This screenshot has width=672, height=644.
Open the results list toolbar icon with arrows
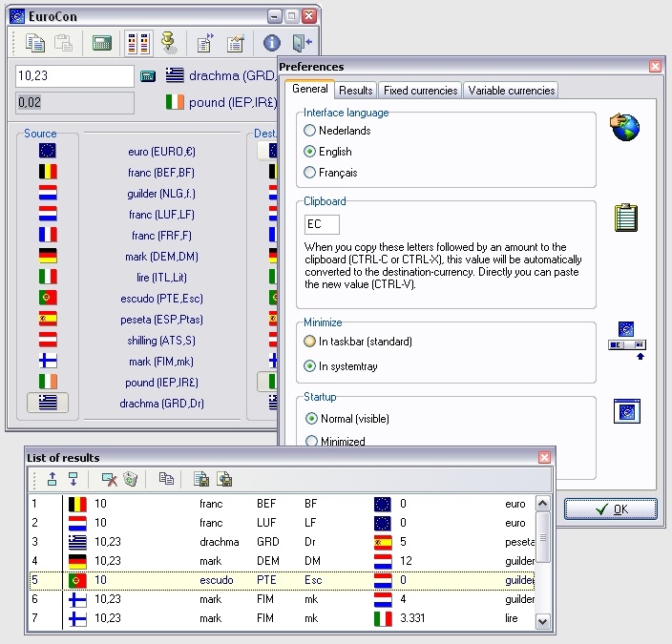tap(205, 43)
